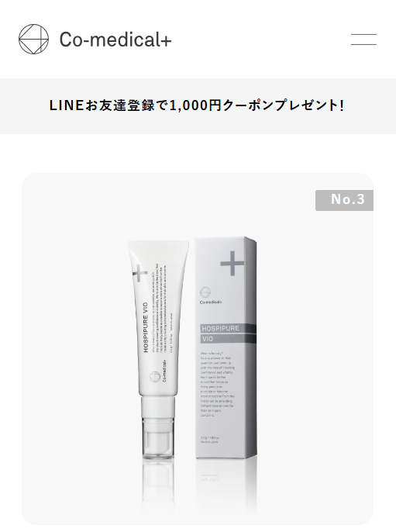
Task: Click the Co-medical+ brand name text
Action: coord(115,40)
